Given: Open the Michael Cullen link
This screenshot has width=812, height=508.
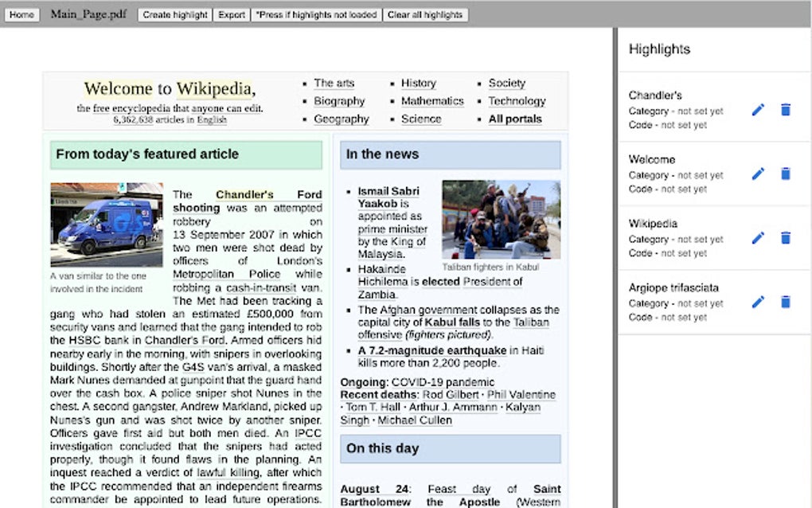Looking at the screenshot, I should [x=415, y=420].
